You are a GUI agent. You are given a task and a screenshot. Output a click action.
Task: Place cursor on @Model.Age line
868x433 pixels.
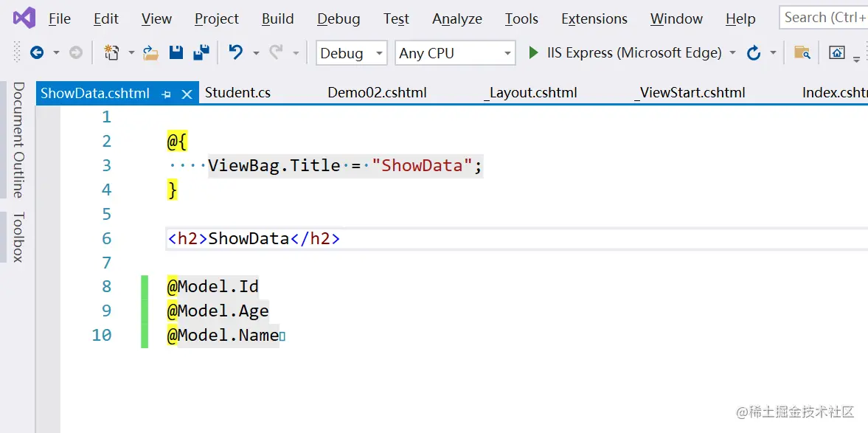tap(218, 311)
